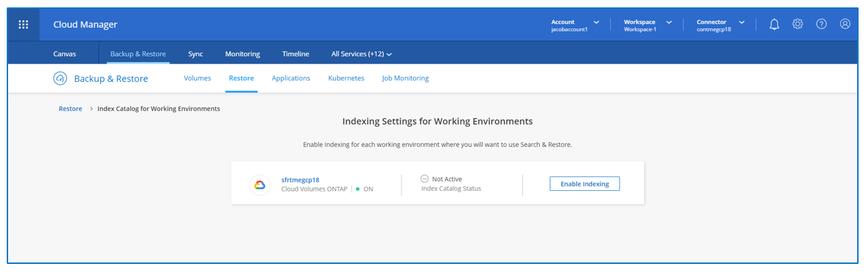Viewport: 868px width, 274px height.
Task: Go to the Sync tab
Action: point(196,54)
